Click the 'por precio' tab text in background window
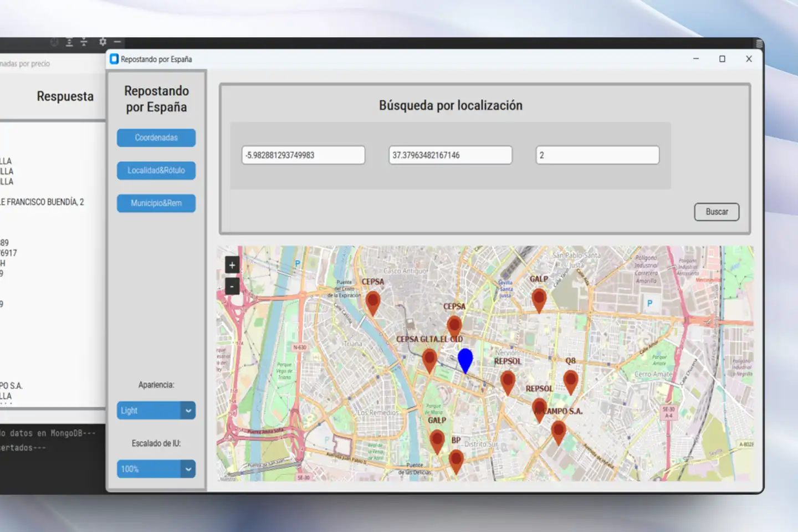The height and width of the screenshot is (532, 798). 34,64
